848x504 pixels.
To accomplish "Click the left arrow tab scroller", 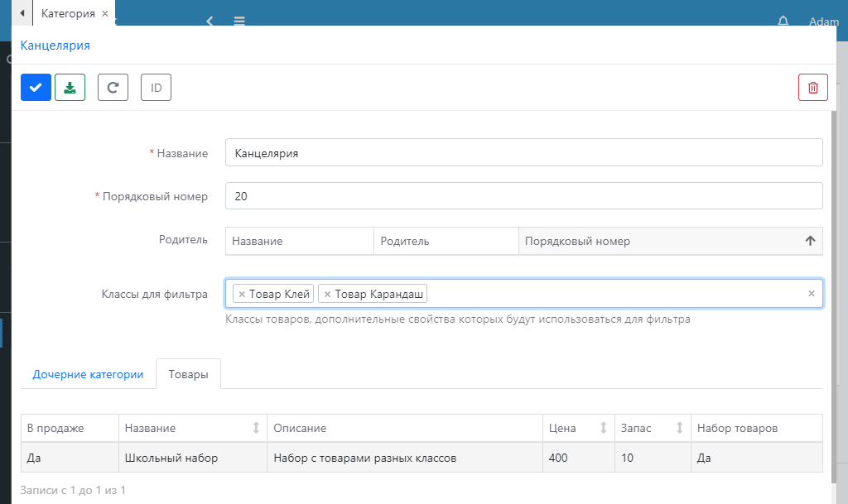I will point(22,13).
